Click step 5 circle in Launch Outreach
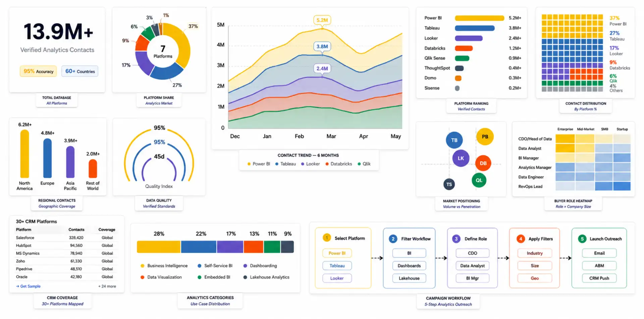The width and height of the screenshot is (644, 319). tap(582, 239)
